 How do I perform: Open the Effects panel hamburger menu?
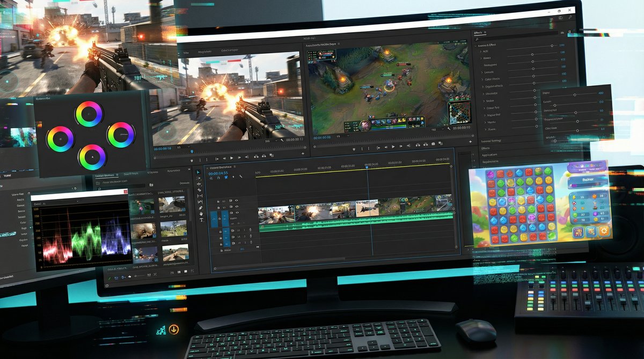[485, 32]
